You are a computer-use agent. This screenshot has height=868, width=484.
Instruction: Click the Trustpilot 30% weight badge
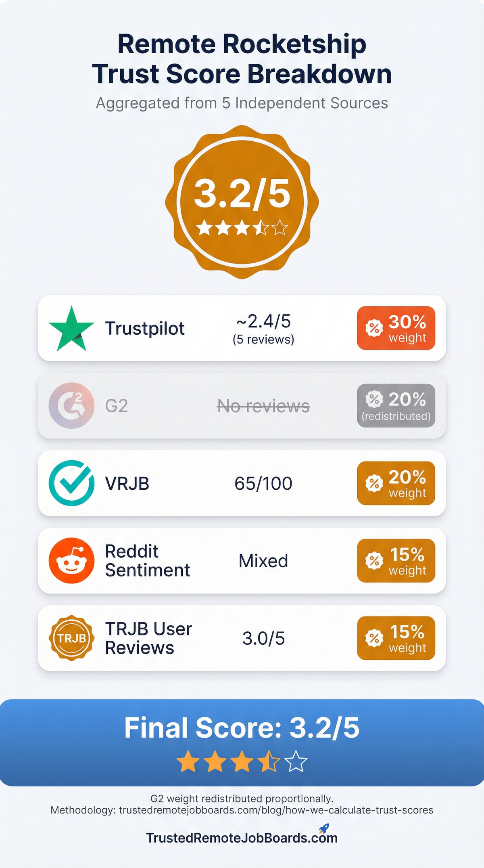(396, 328)
